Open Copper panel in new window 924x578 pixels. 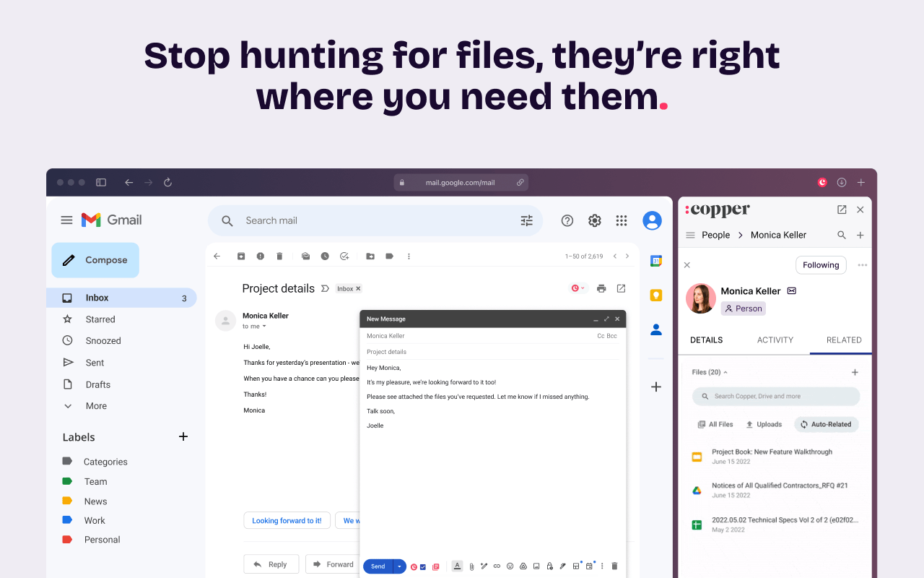click(x=842, y=210)
